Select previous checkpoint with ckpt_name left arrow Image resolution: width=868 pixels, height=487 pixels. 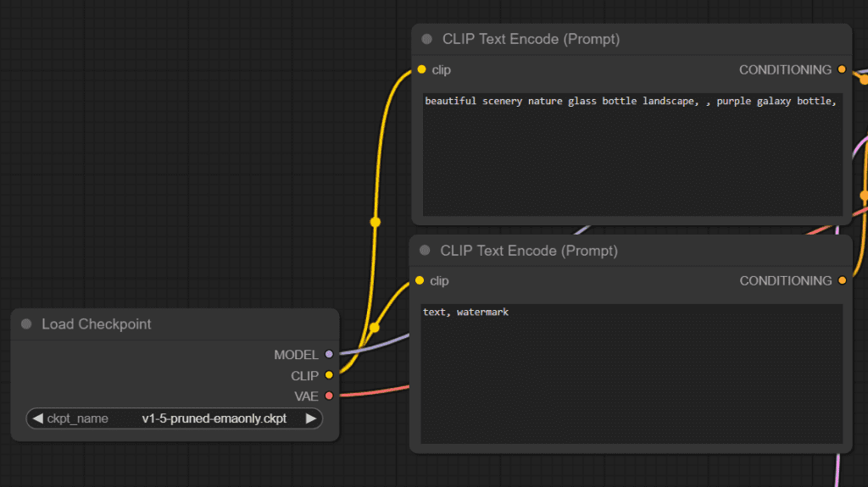click(x=37, y=418)
